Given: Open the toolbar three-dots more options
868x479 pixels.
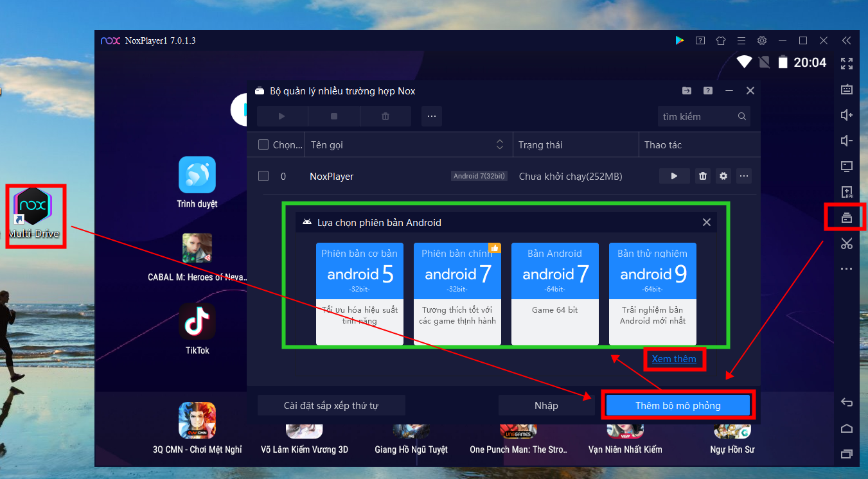Looking at the screenshot, I should pos(432,116).
